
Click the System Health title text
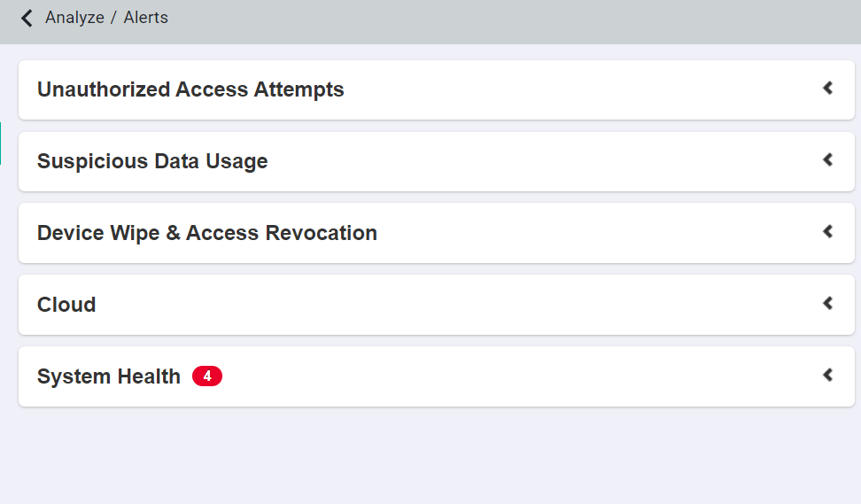click(x=109, y=376)
